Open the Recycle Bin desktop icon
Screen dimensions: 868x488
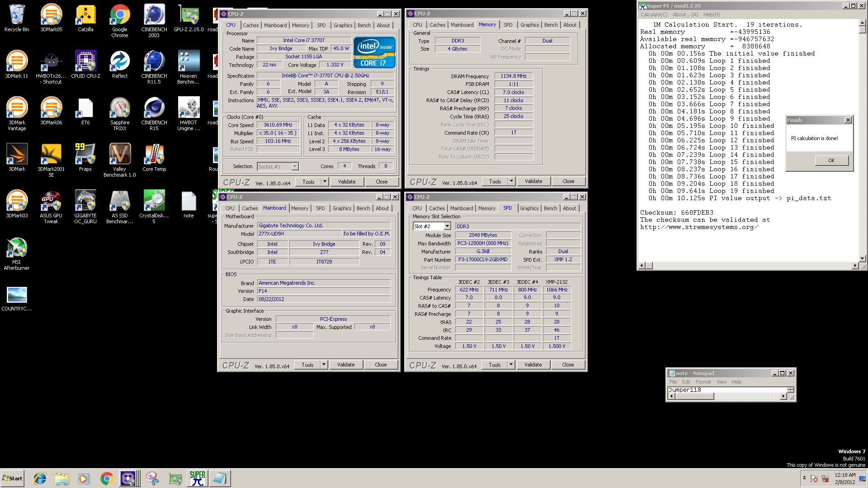(17, 18)
